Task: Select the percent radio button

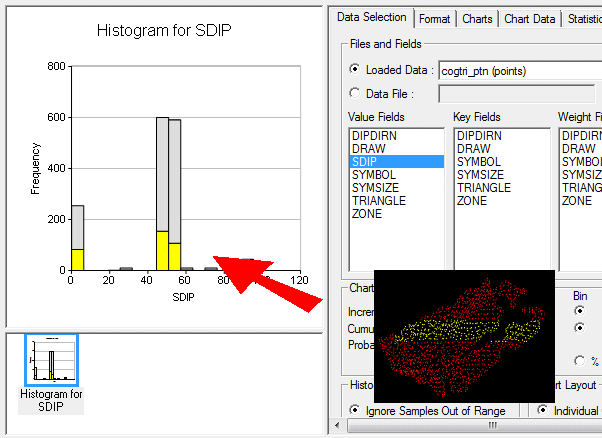Action: (x=580, y=360)
